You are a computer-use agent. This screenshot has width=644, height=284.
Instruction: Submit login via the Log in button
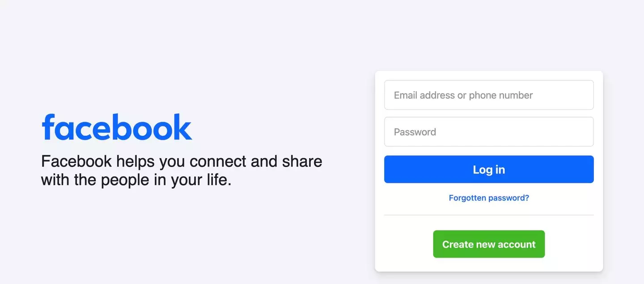[x=489, y=169]
